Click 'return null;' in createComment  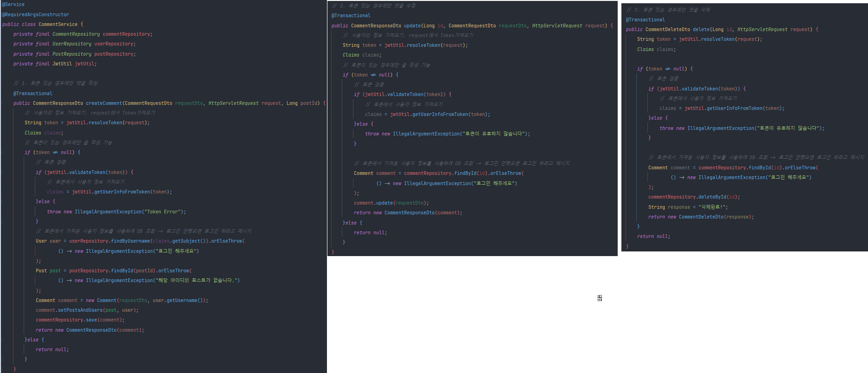[52, 349]
